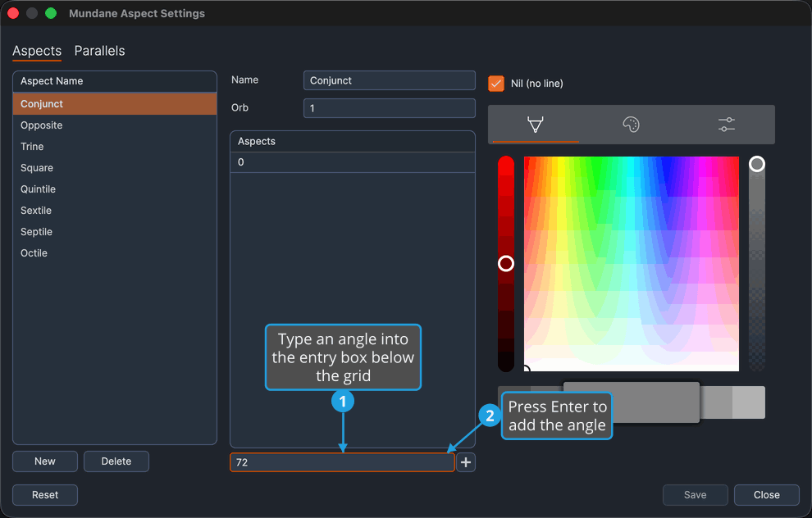
Task: Open the color sliders tab
Action: click(727, 125)
